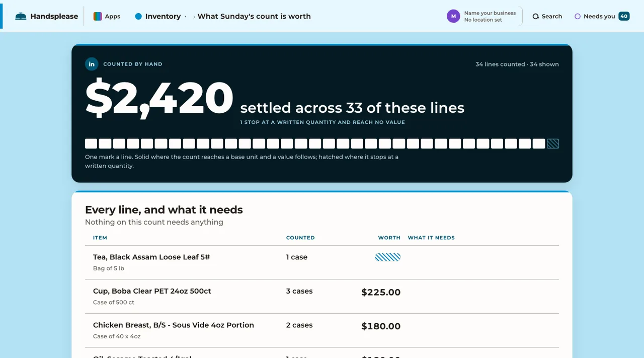Click 'Case of 500 ct' description

[x=114, y=303]
